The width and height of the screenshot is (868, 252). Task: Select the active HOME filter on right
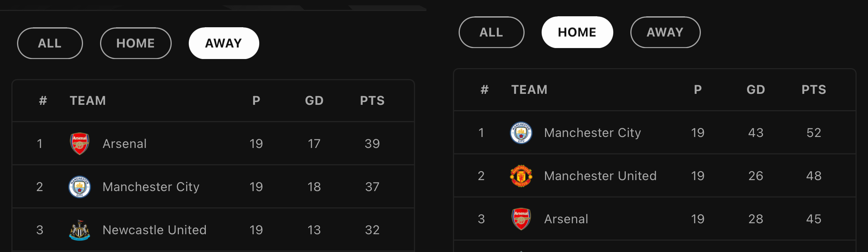(x=577, y=32)
